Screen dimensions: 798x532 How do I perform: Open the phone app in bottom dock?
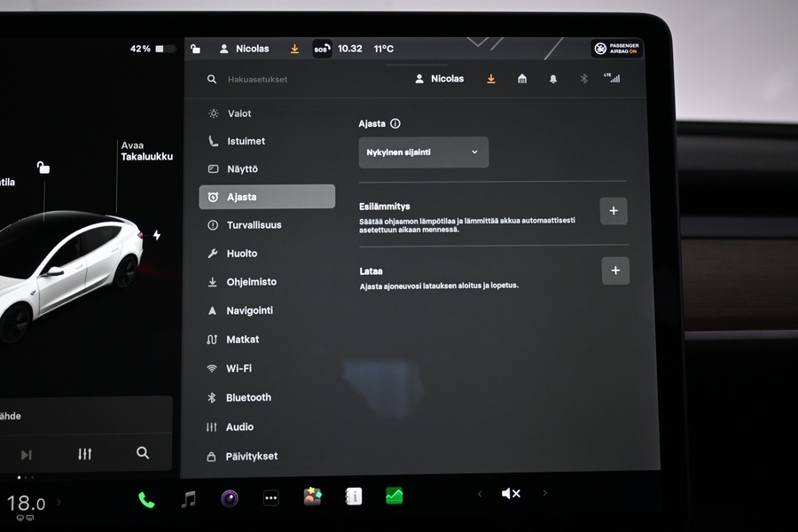(146, 500)
